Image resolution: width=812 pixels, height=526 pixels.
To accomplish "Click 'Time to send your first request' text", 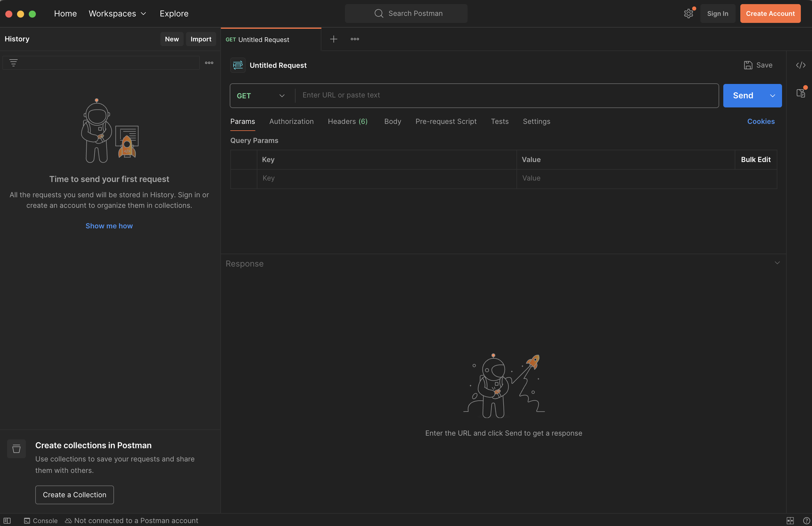I will [x=109, y=179].
